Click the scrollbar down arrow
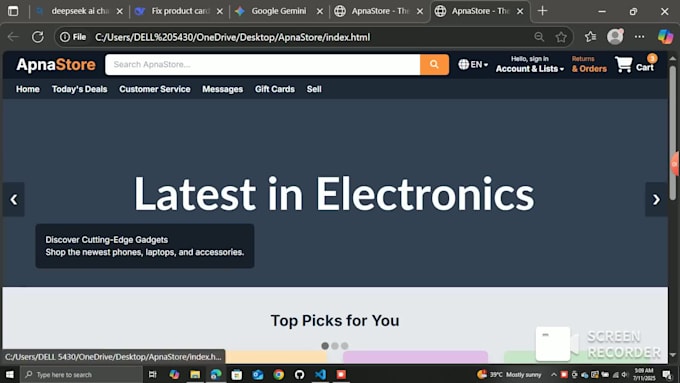Viewport: 680px width, 383px height. pyautogui.click(x=673, y=355)
